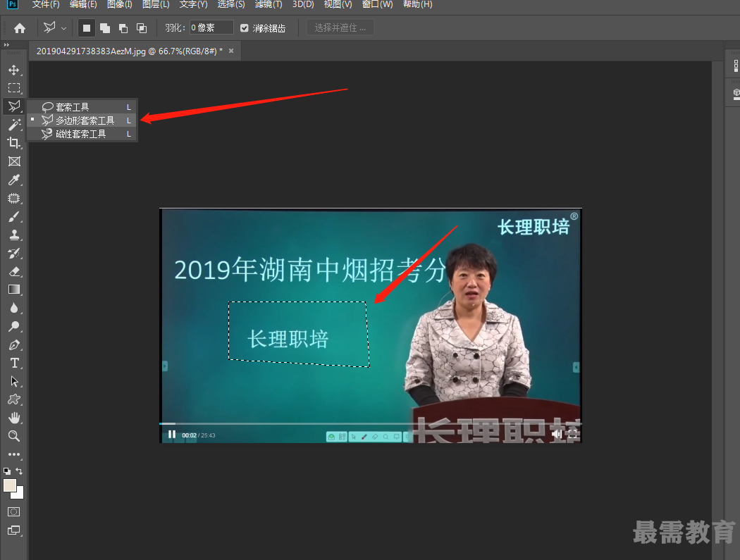Select the Brush tool
This screenshot has height=560, width=740.
pos(13,216)
